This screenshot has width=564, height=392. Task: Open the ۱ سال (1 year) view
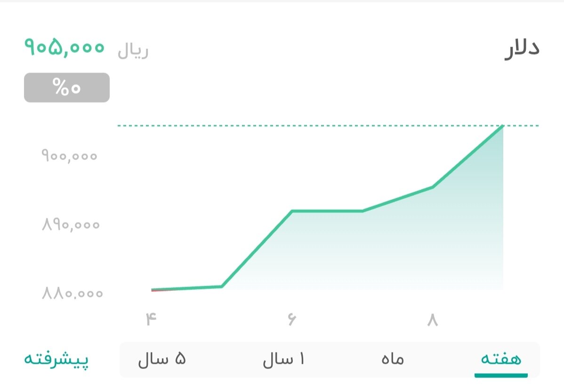[284, 359]
